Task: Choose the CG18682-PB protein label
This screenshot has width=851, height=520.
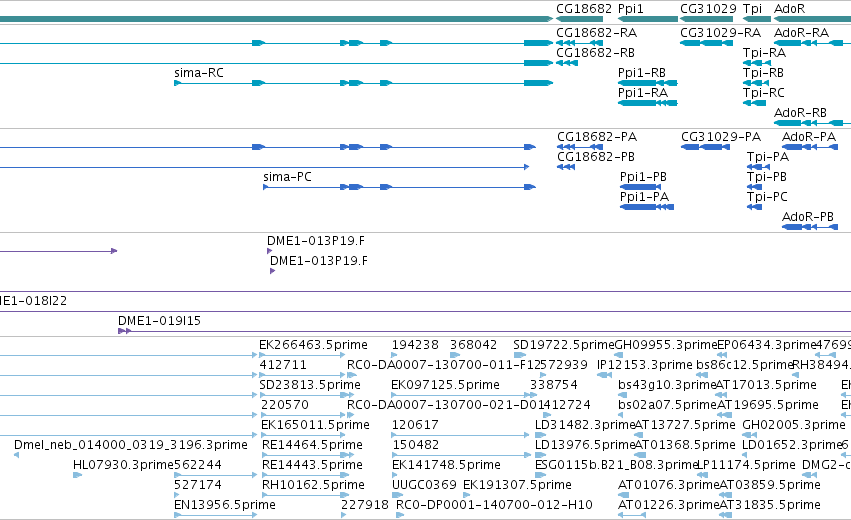Action: coord(596,157)
